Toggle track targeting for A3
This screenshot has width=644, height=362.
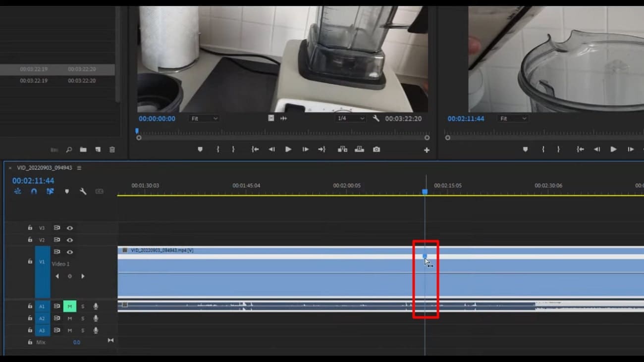[42, 330]
